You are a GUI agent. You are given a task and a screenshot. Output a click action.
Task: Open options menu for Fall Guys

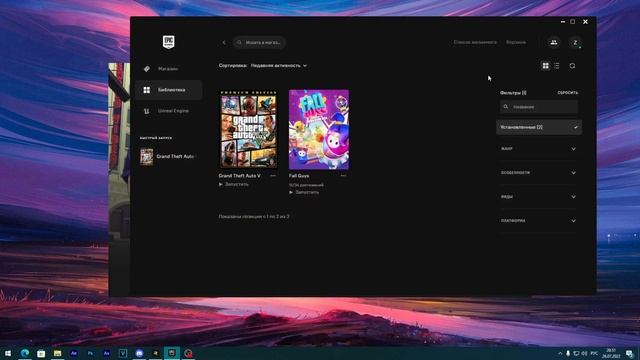(343, 176)
